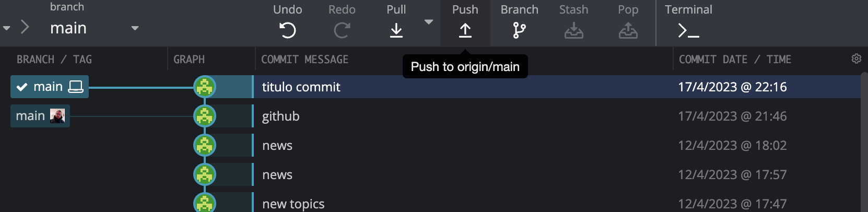
Task: Open the Terminal panel
Action: pyautogui.click(x=688, y=30)
